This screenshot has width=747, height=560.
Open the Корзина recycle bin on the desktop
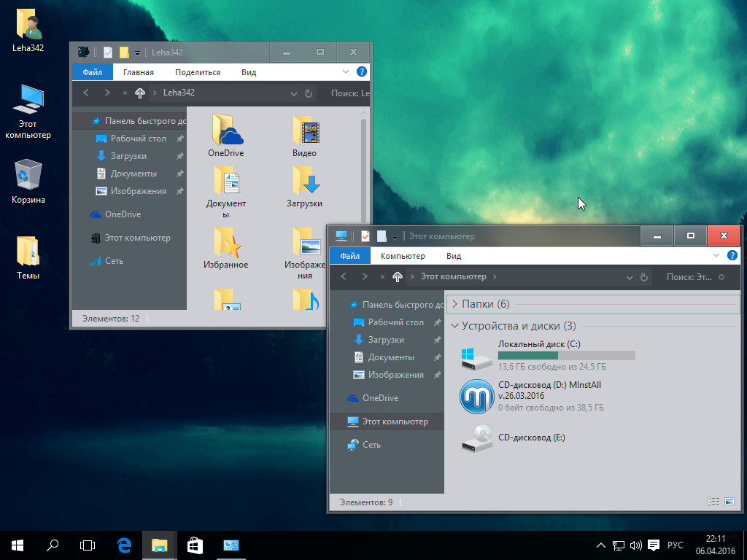pyautogui.click(x=28, y=176)
